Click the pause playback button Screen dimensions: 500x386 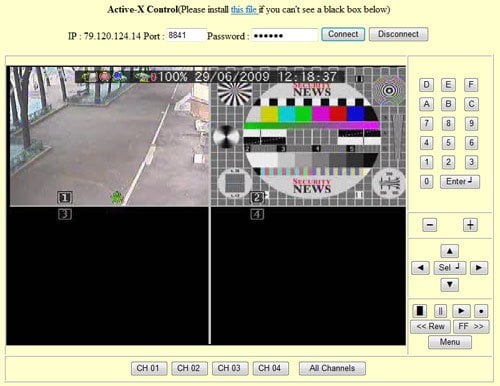pyautogui.click(x=440, y=311)
